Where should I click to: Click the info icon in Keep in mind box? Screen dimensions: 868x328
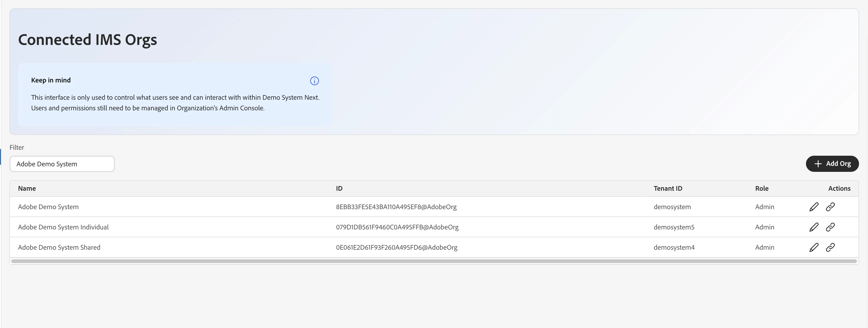[314, 81]
